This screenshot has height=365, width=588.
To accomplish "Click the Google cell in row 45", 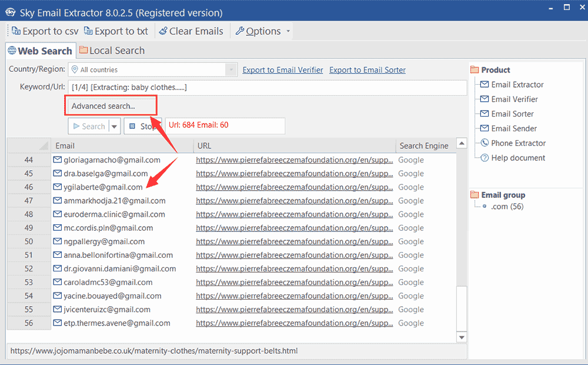I will [411, 174].
